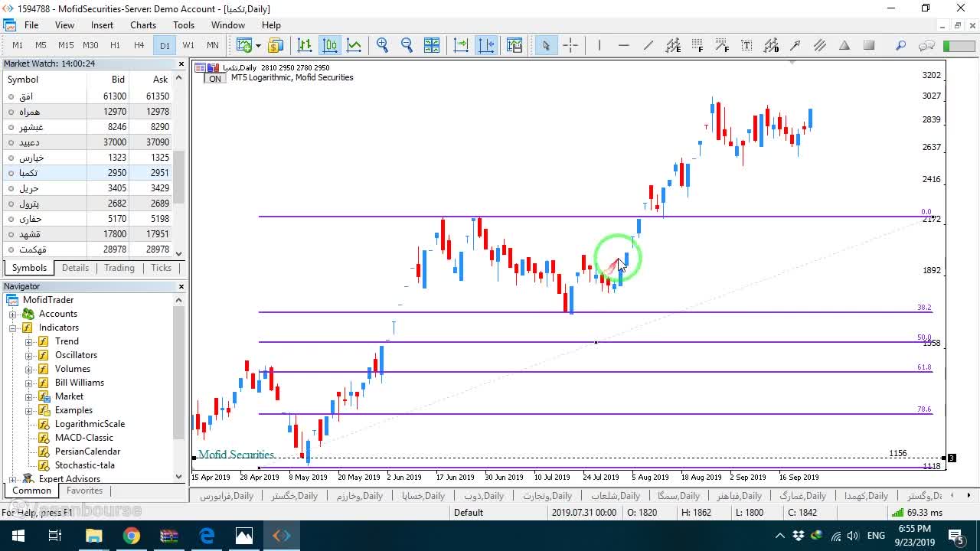Click the ON button on the chart
980x551 pixels.
(x=215, y=79)
